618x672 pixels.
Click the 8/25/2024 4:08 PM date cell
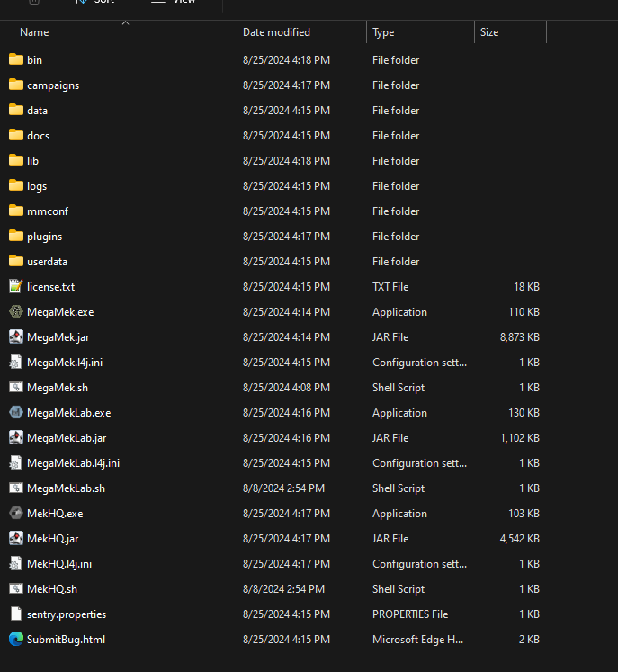[286, 388]
